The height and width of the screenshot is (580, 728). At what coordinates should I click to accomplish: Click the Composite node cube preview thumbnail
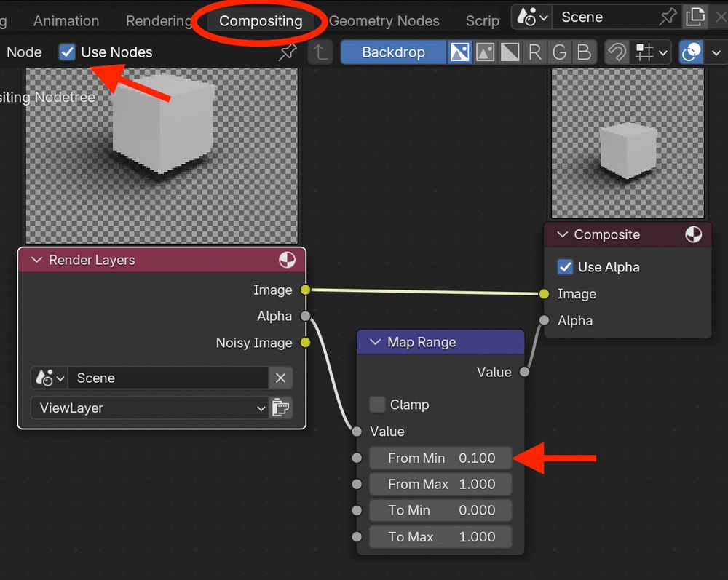click(x=628, y=143)
